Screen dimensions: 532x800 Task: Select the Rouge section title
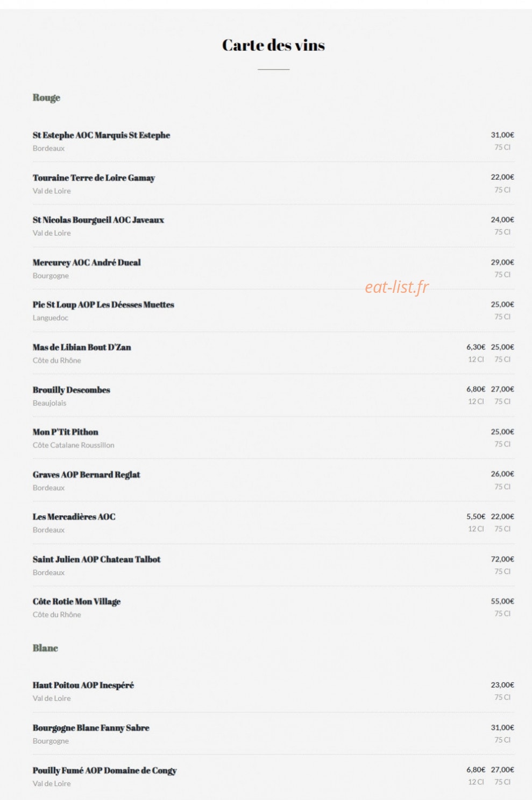point(46,98)
